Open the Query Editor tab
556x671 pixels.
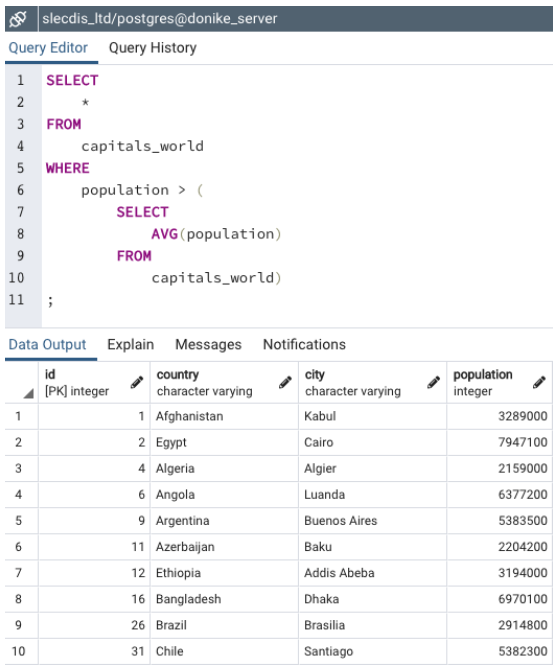(x=48, y=48)
